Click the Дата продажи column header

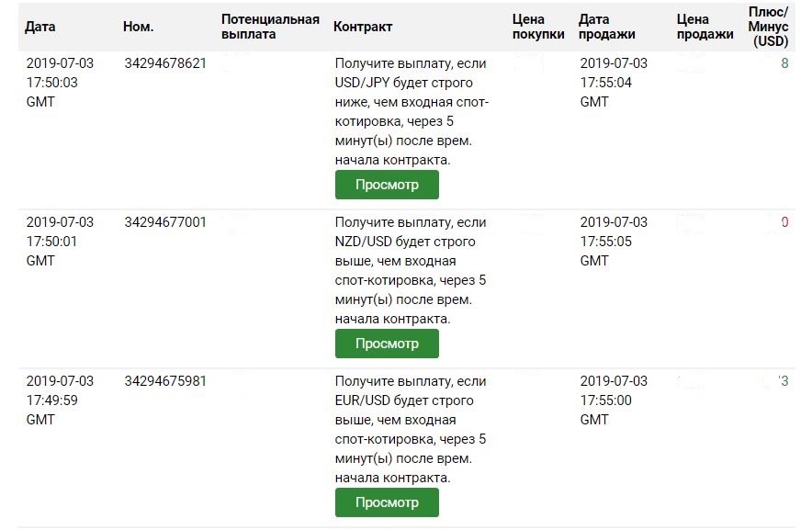point(607,27)
